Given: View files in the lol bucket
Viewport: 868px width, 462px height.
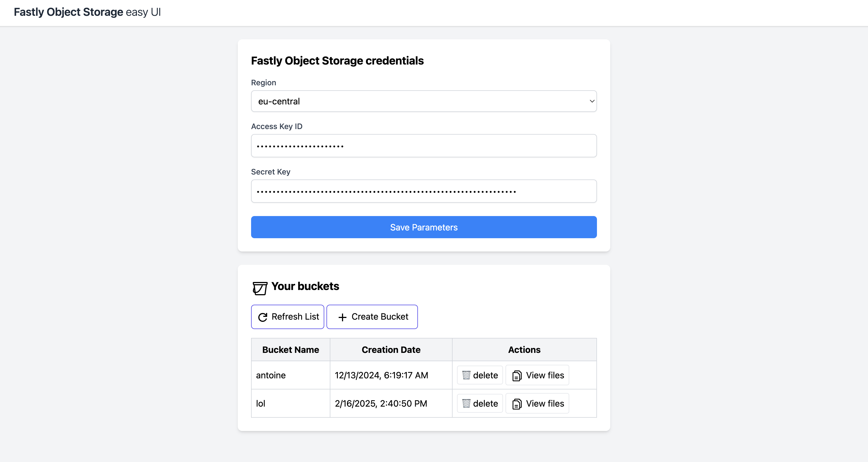Looking at the screenshot, I should (x=537, y=403).
